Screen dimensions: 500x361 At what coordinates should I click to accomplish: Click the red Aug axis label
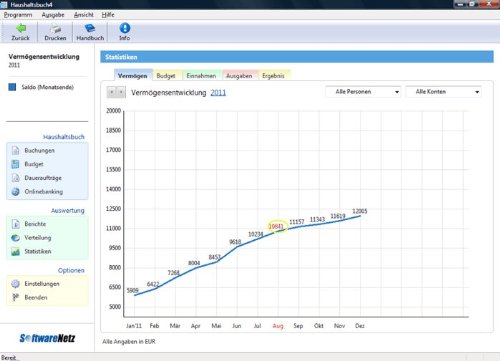(x=278, y=326)
